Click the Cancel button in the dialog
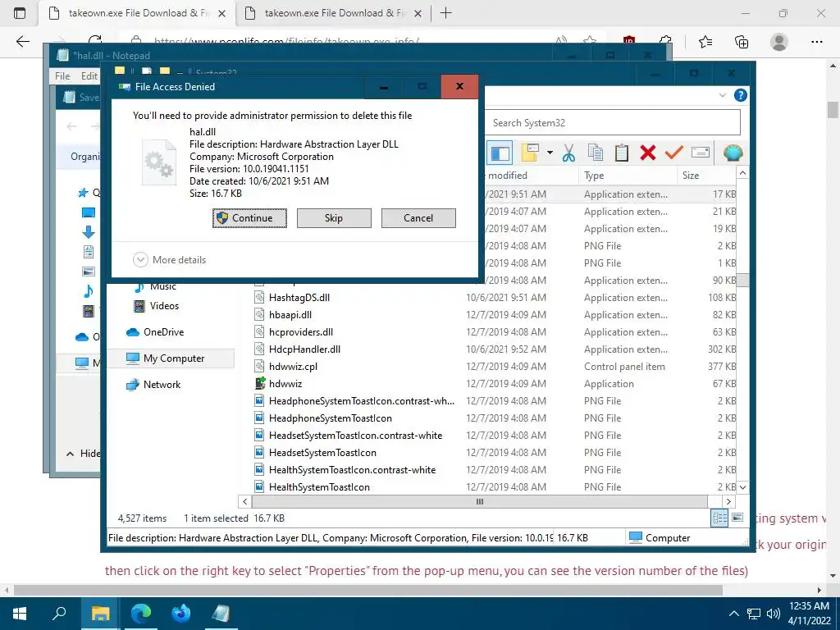Screen dimensions: 840x630 tap(418, 218)
